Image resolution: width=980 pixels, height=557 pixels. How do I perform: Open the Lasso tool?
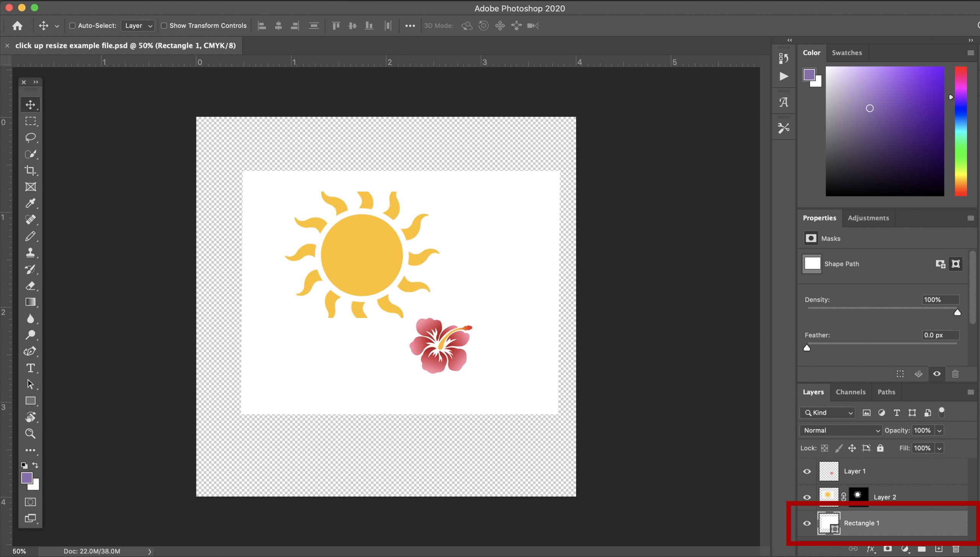pos(30,138)
